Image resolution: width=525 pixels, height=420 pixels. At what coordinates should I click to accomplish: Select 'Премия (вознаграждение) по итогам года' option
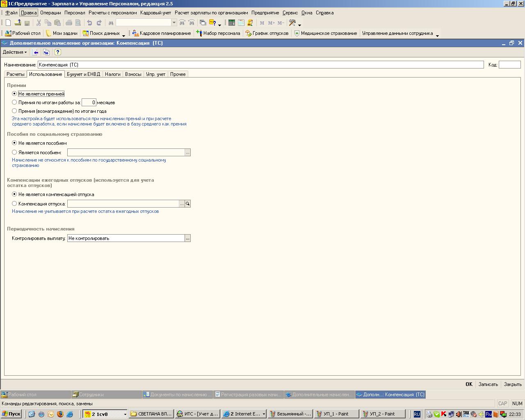(14, 111)
